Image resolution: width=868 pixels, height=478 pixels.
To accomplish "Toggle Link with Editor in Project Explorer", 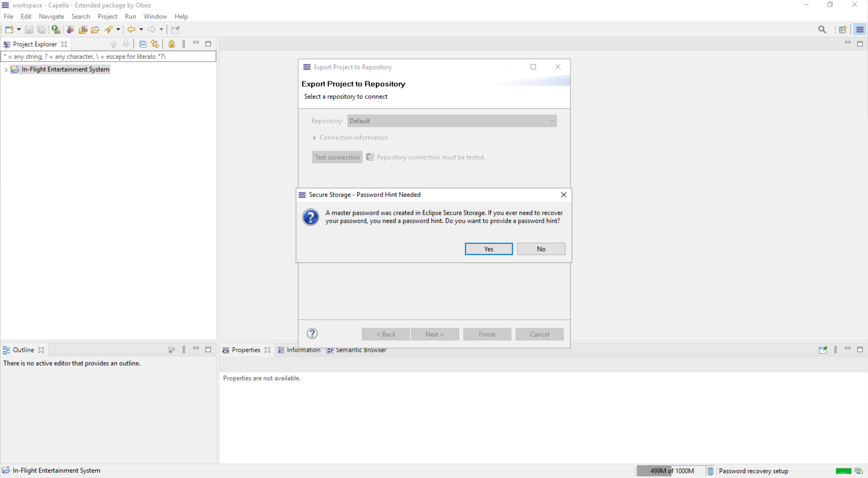I will pos(155,44).
